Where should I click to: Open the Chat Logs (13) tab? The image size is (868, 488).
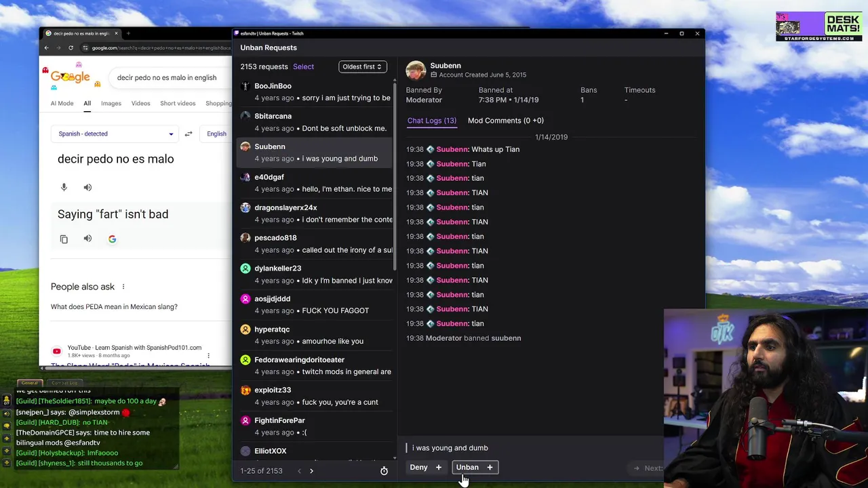point(431,121)
